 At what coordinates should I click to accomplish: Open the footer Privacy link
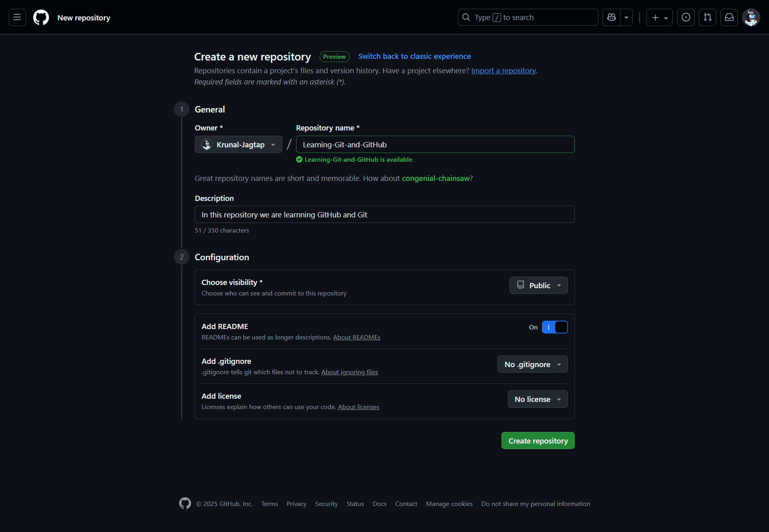(x=296, y=504)
